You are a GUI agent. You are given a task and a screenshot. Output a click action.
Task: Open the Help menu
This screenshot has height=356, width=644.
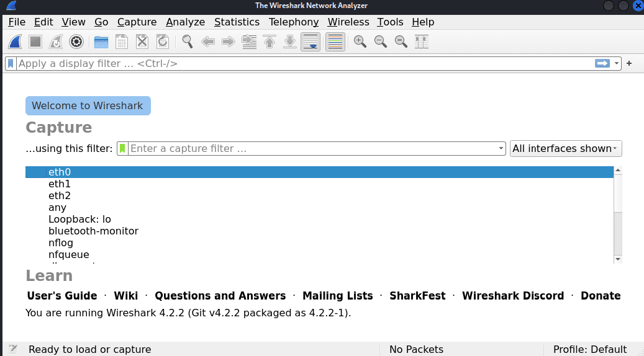coord(423,22)
